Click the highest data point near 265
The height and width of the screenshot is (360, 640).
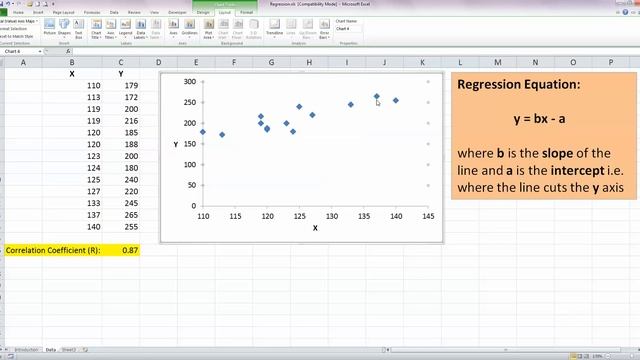pyautogui.click(x=376, y=96)
